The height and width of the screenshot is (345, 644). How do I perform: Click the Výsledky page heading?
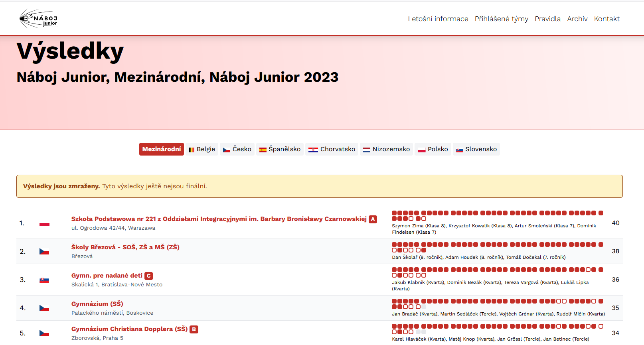(x=70, y=51)
